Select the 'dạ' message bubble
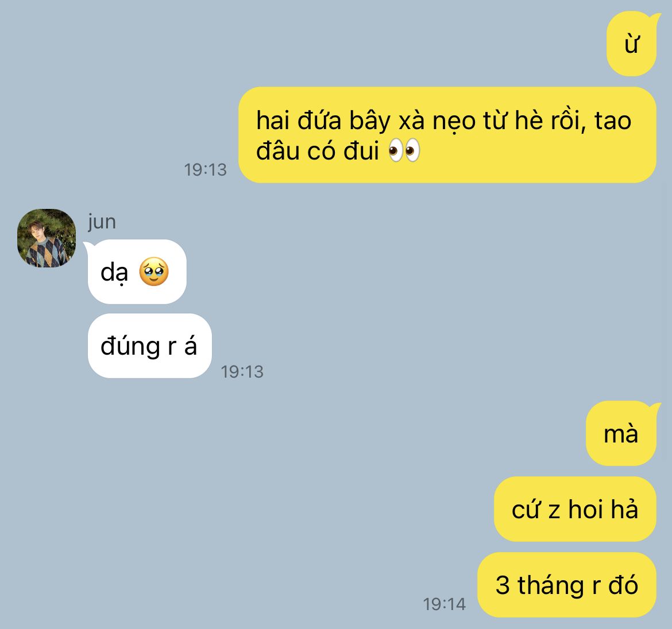This screenshot has width=672, height=629. click(137, 271)
